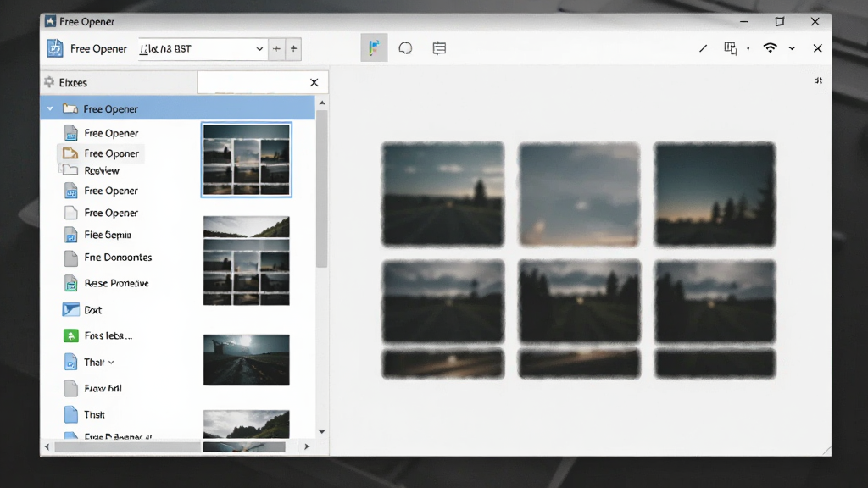Click the scroll up arrow of file panel

coord(322,103)
